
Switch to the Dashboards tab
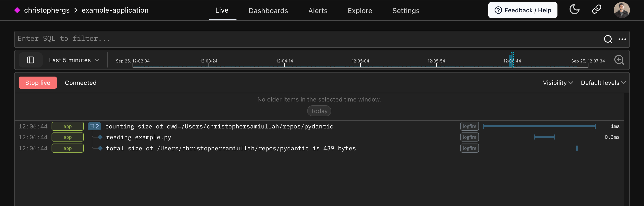[268, 11]
